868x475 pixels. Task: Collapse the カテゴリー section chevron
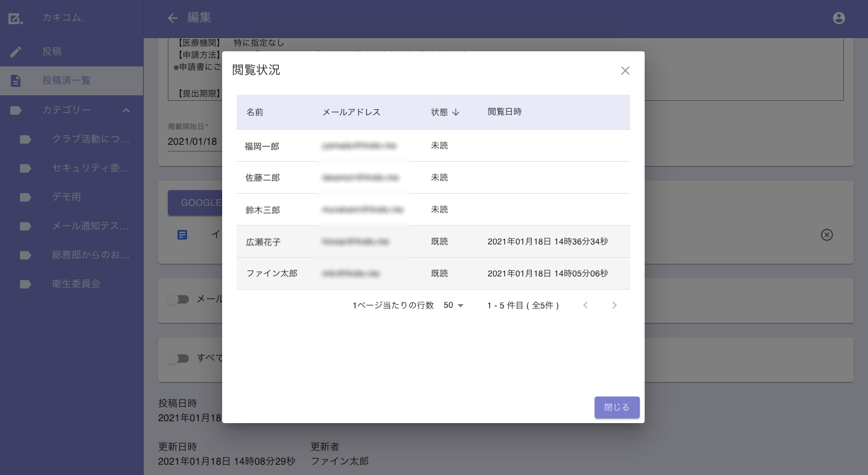point(126,110)
